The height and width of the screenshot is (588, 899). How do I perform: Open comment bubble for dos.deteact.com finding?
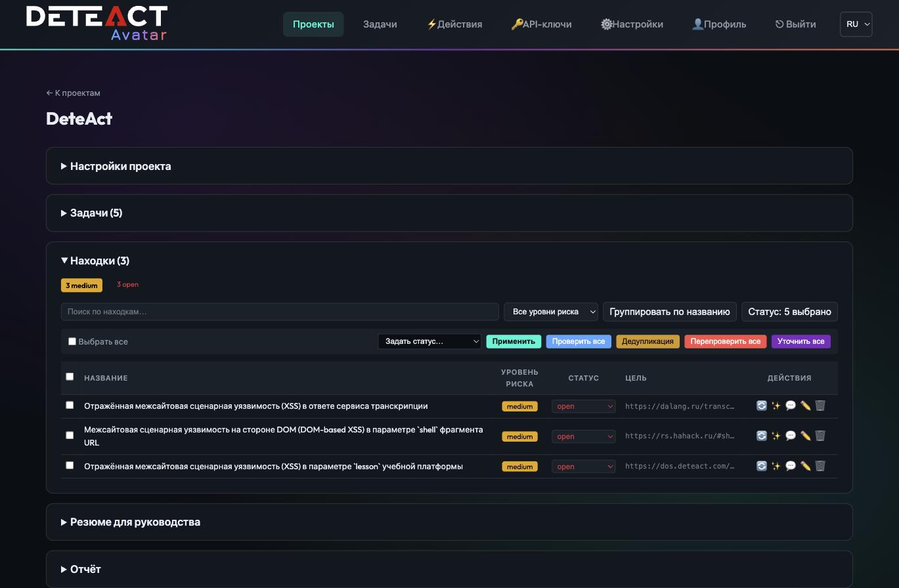click(x=791, y=466)
